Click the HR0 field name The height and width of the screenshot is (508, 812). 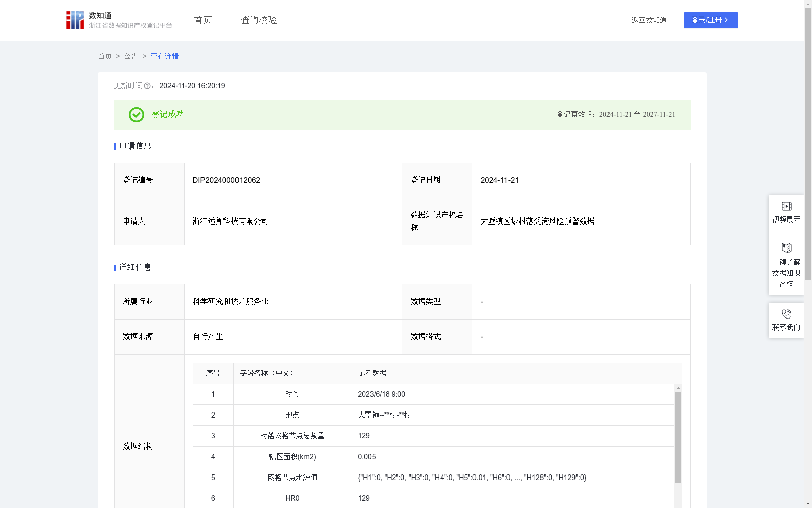[x=292, y=498]
